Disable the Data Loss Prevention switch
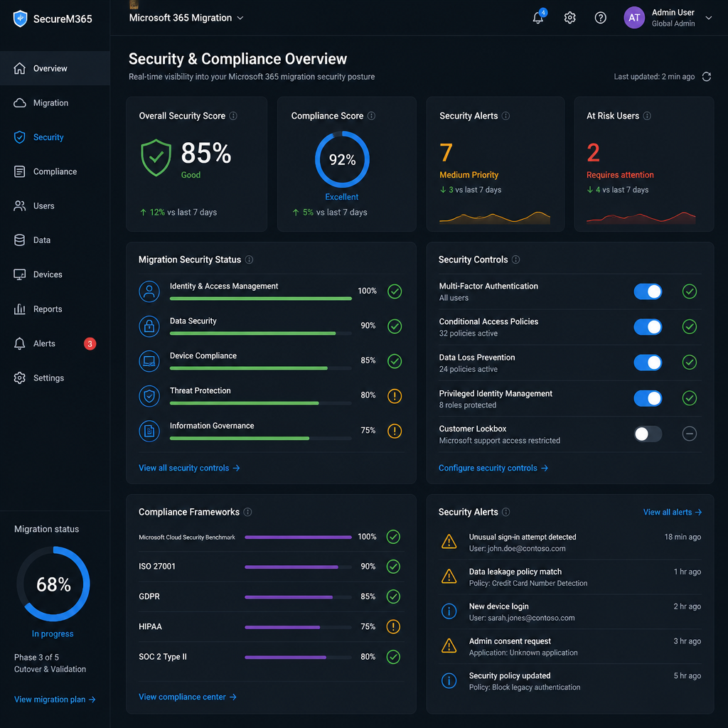Image resolution: width=728 pixels, height=728 pixels. point(648,363)
